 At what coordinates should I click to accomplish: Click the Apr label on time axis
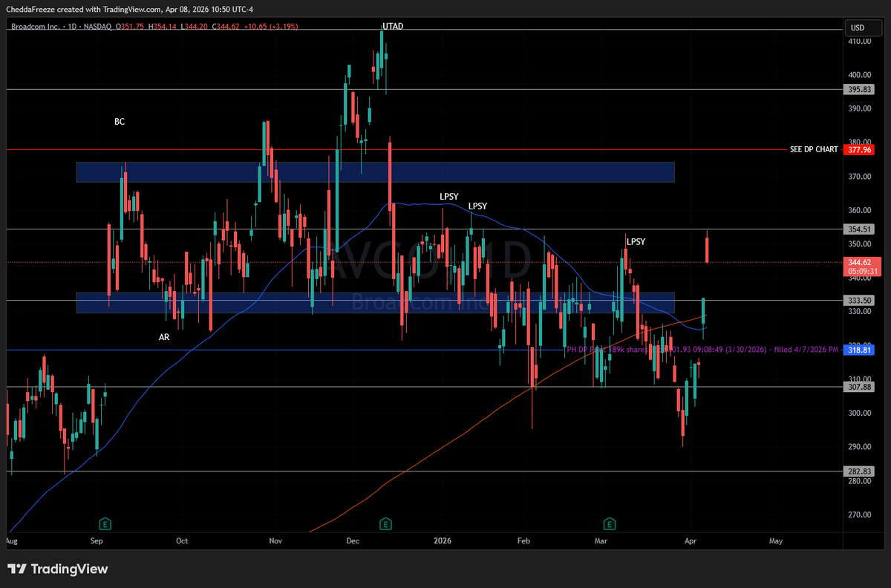(x=691, y=542)
